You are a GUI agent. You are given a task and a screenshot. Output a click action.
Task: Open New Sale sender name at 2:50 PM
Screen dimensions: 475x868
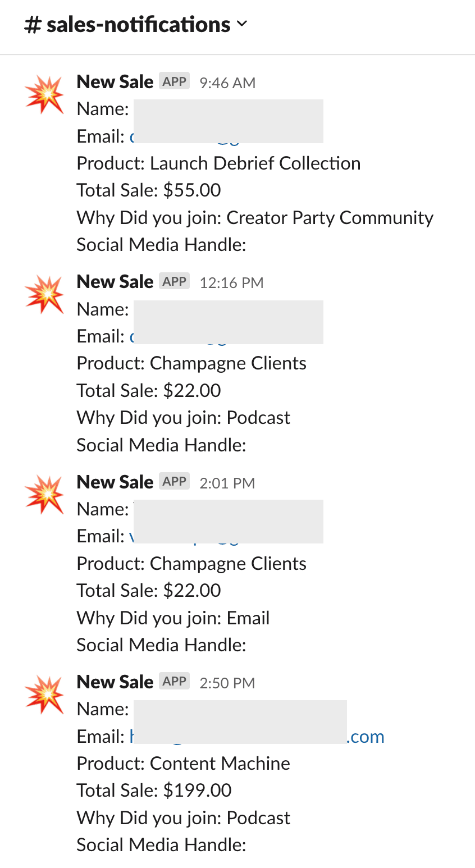115,682
